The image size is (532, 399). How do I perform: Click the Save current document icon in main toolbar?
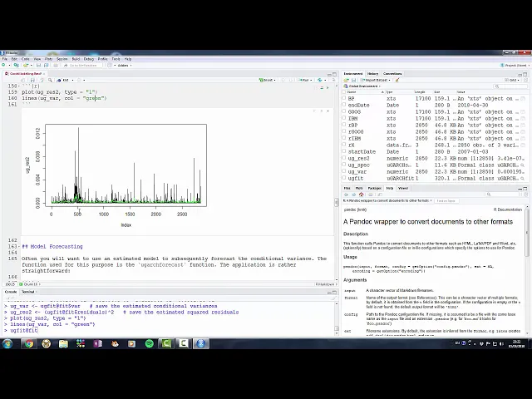pyautogui.click(x=38, y=65)
